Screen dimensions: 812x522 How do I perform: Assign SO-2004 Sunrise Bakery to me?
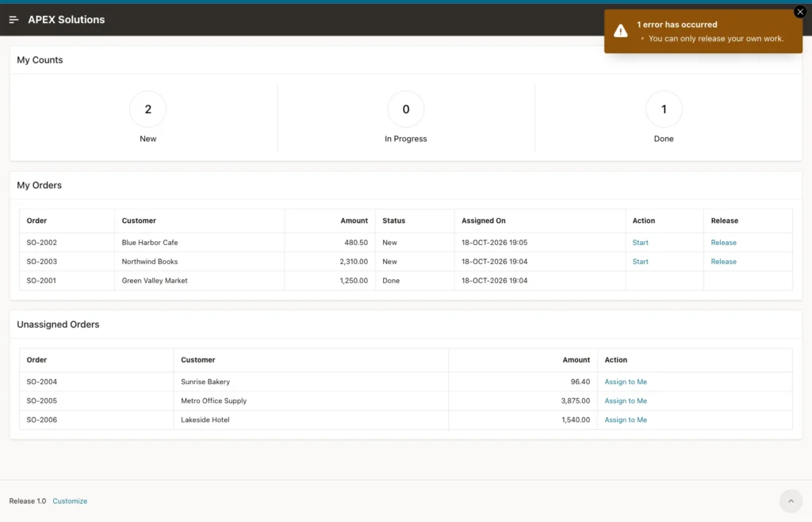626,382
